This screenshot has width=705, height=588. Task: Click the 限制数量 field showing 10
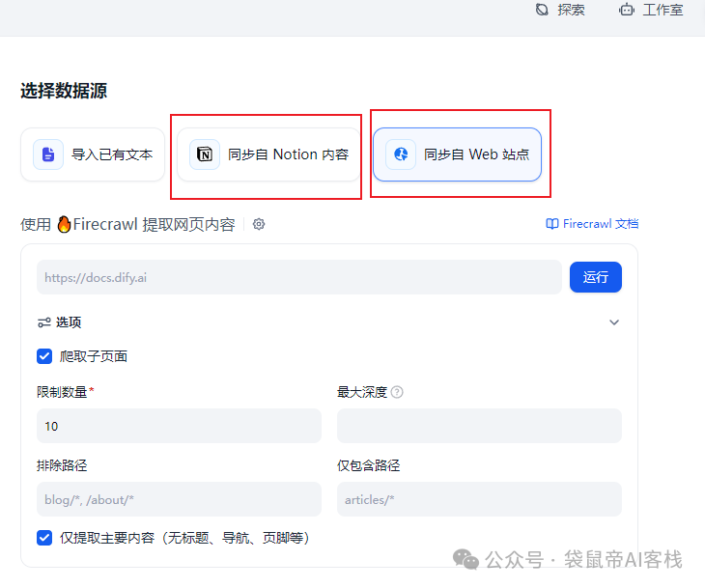coord(179,426)
